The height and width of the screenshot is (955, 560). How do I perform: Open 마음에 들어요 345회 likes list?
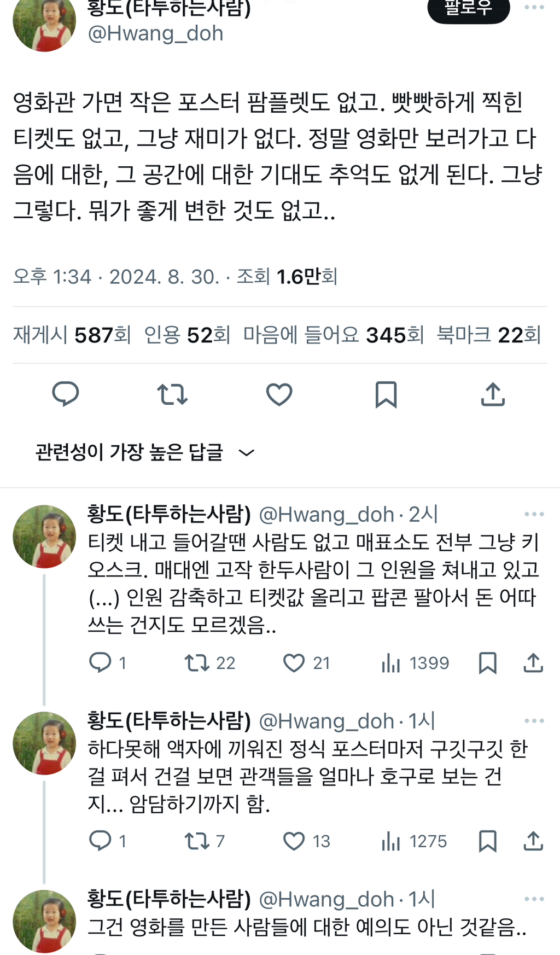coord(334,335)
